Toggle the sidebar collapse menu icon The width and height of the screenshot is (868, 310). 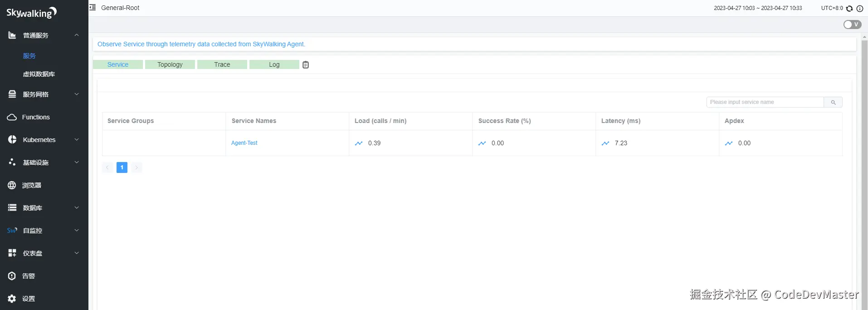[x=93, y=7]
